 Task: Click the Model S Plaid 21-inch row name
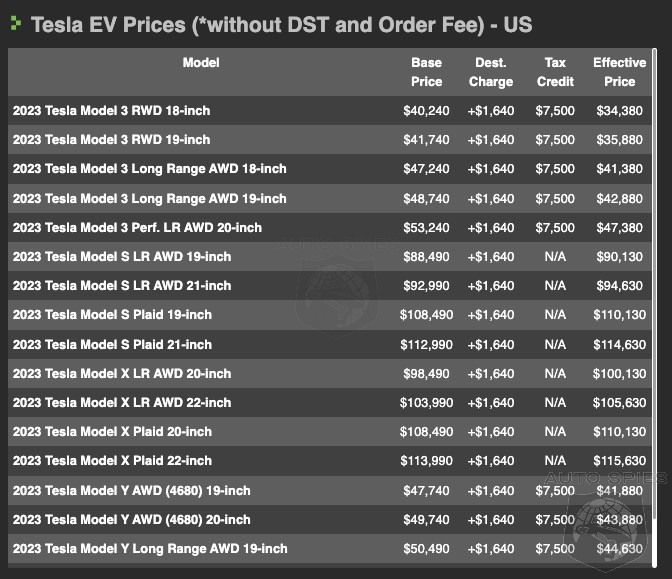click(112, 345)
